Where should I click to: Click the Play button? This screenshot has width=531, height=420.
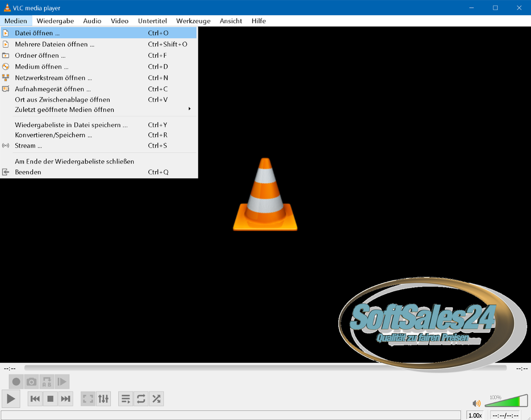click(x=11, y=398)
